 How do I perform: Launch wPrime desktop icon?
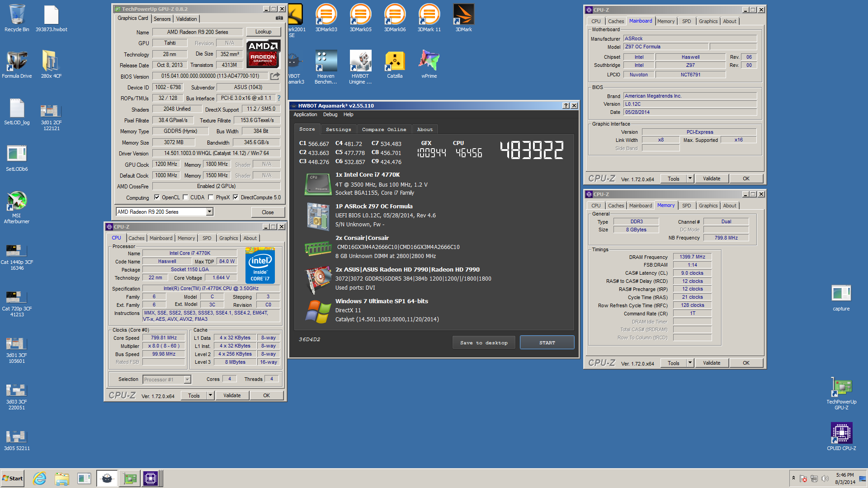429,65
